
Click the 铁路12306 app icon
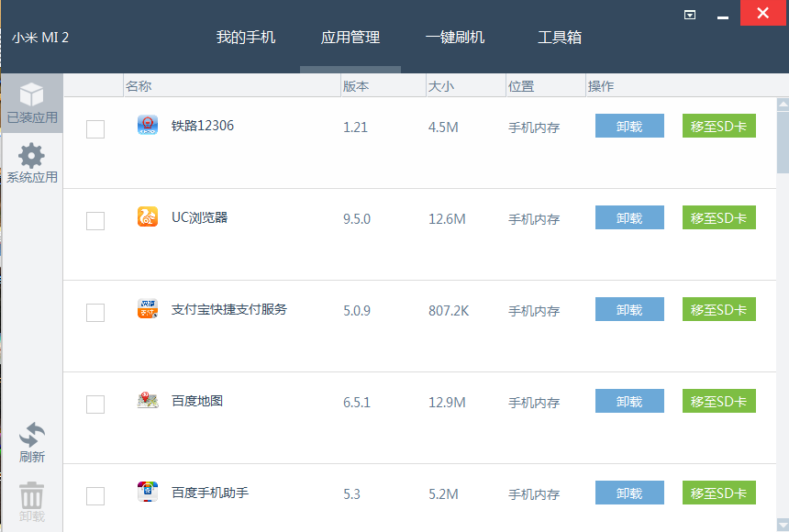[148, 126]
